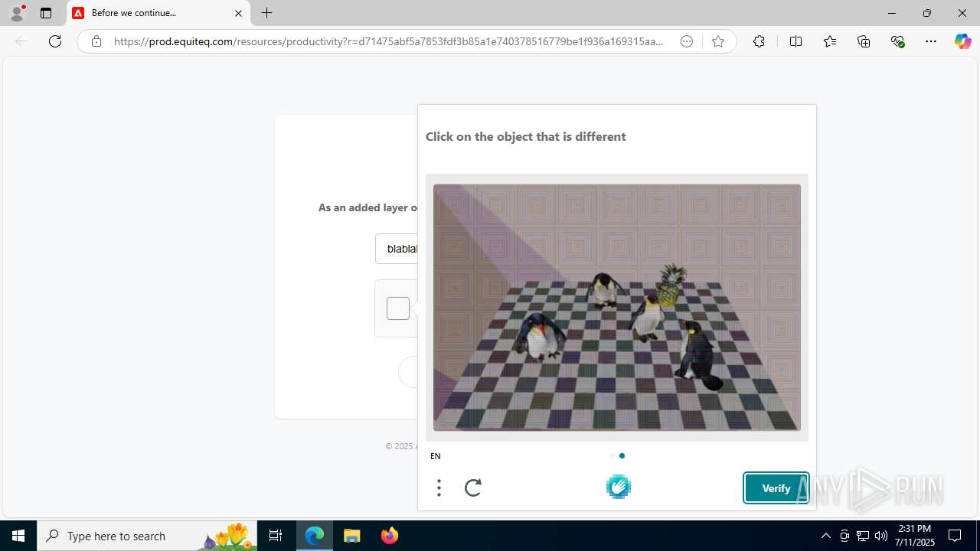Change the captcha language from EN

[x=436, y=456]
